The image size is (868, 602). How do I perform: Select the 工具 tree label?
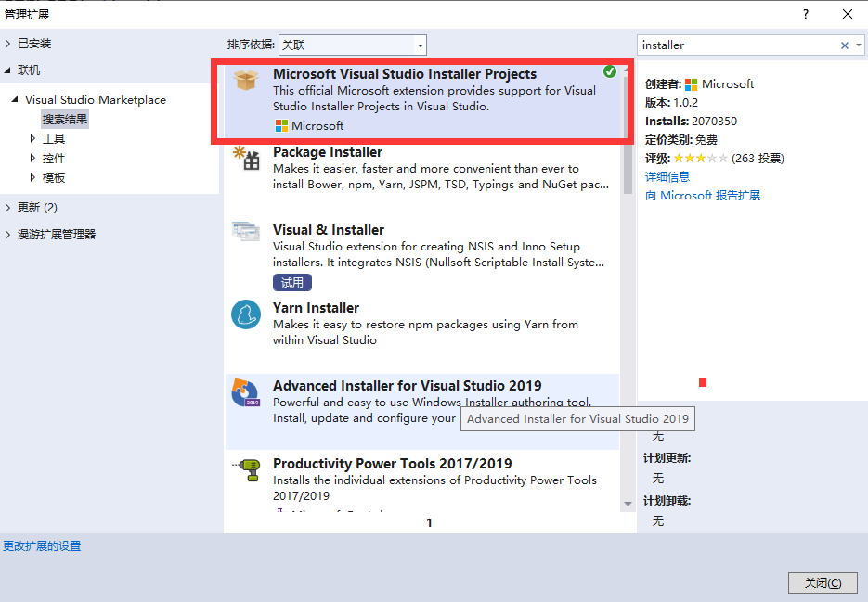(x=54, y=139)
